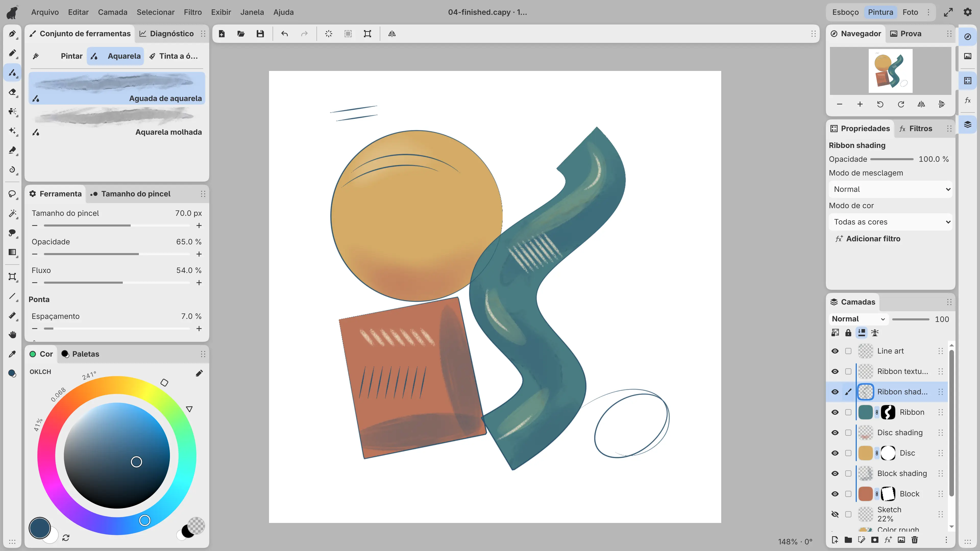Click the fullscreen expand arrows icon

click(948, 12)
